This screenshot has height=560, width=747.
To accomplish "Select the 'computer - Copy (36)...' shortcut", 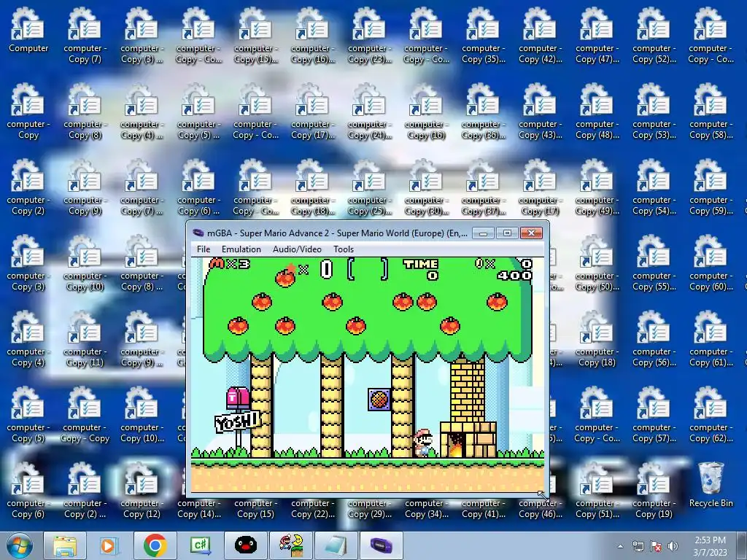I will [483, 111].
